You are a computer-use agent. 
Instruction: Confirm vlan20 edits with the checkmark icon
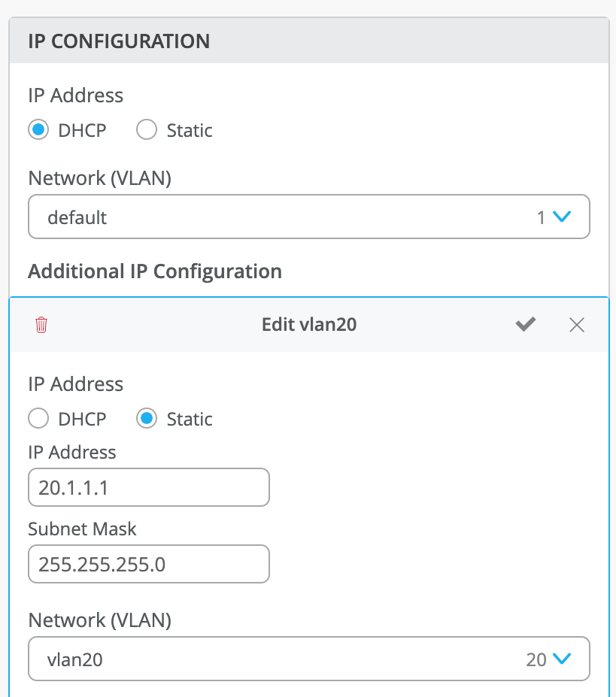526,324
